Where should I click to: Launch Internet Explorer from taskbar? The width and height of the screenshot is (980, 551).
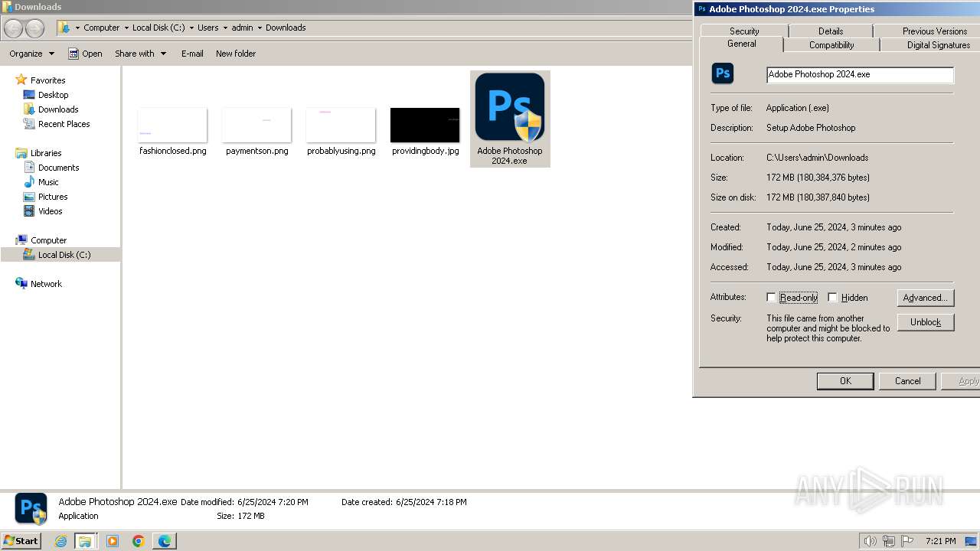pyautogui.click(x=60, y=541)
